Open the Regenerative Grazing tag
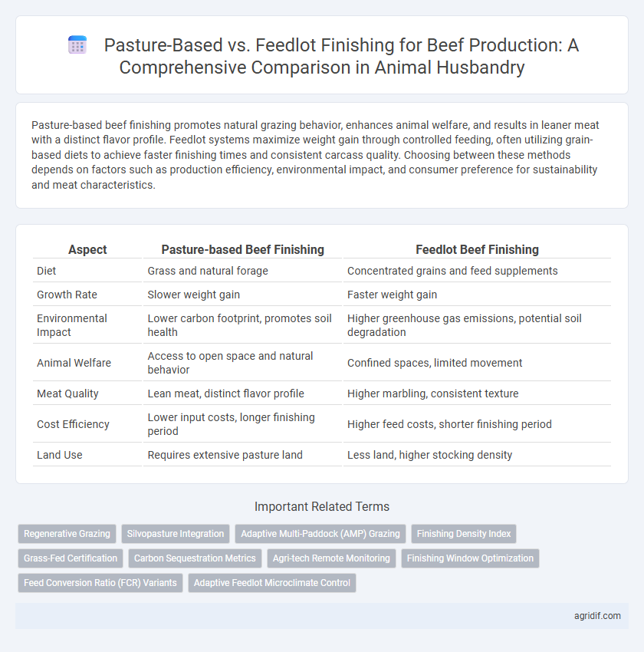 coord(67,534)
